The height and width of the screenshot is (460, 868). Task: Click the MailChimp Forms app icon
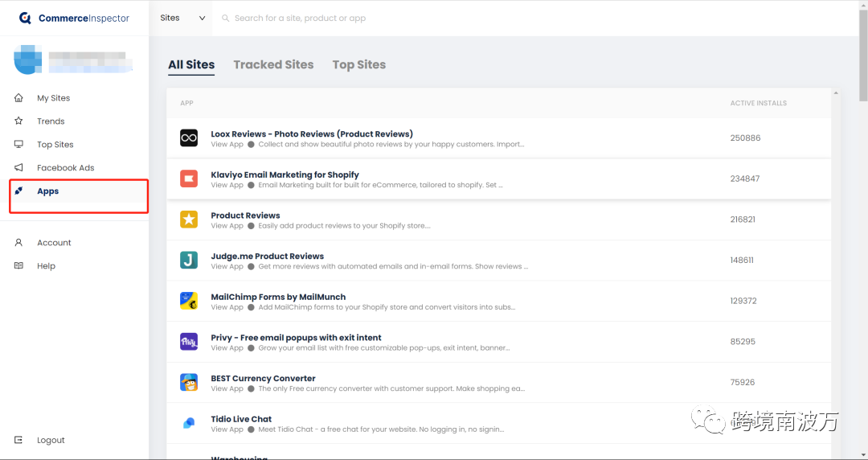pyautogui.click(x=189, y=301)
